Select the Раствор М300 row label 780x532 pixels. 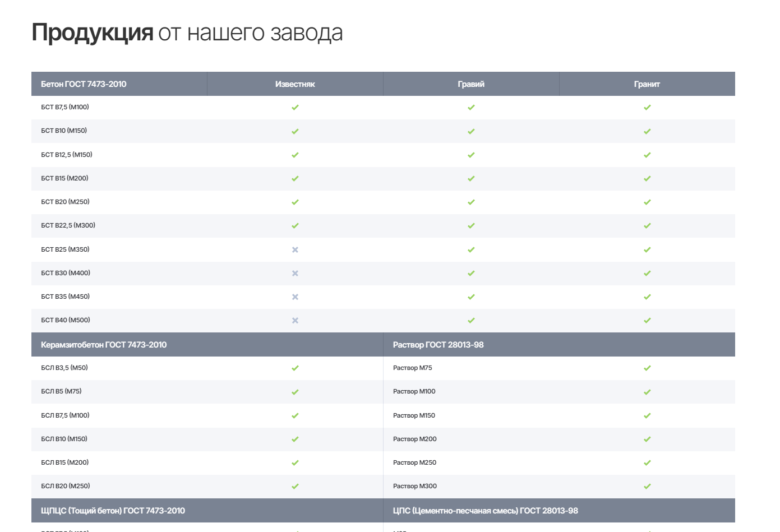(414, 486)
